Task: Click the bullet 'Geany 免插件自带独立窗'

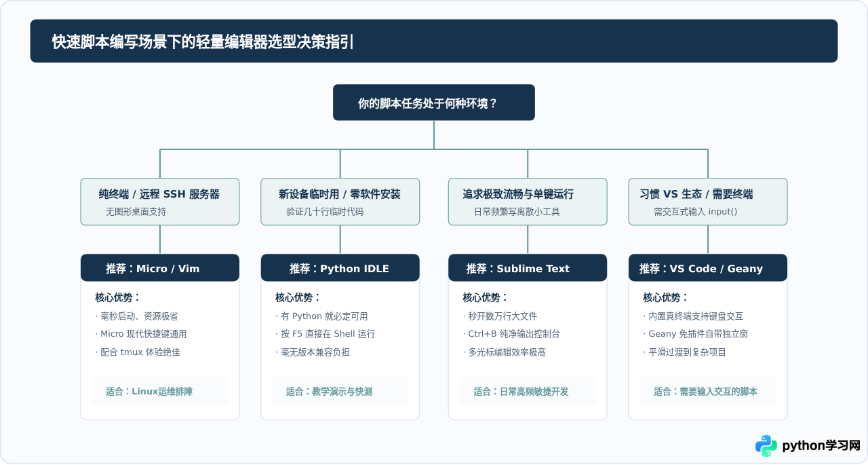Action: 696,334
